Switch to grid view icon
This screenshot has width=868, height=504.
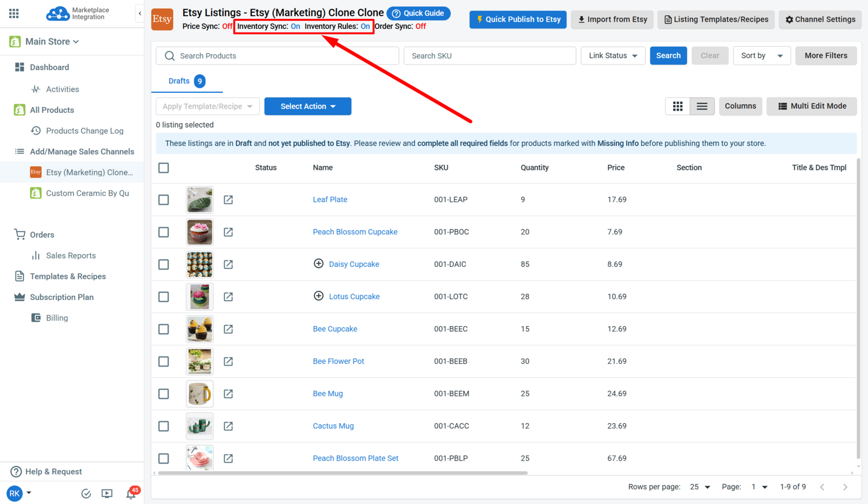click(678, 106)
